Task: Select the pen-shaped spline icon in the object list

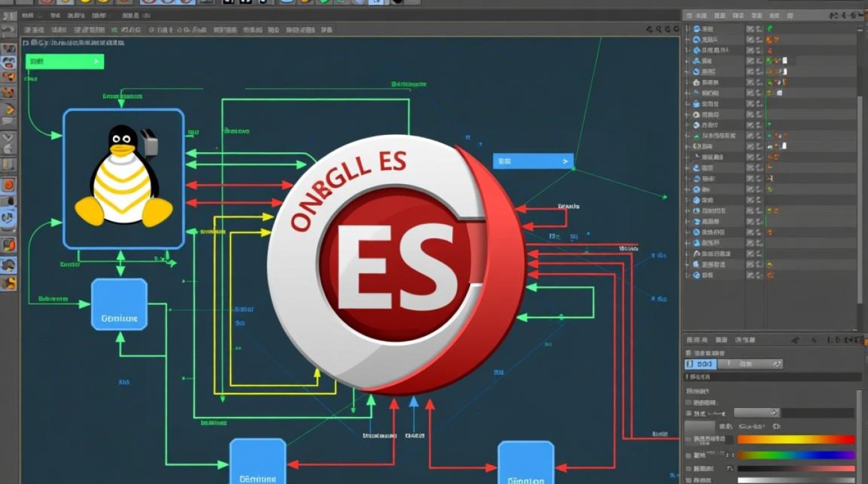Action: click(697, 156)
